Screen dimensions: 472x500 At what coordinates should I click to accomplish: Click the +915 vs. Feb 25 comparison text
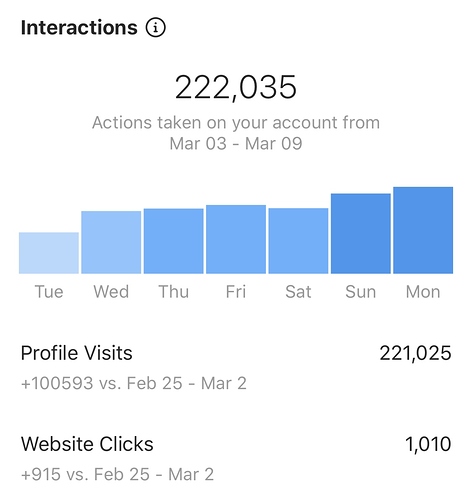(117, 474)
